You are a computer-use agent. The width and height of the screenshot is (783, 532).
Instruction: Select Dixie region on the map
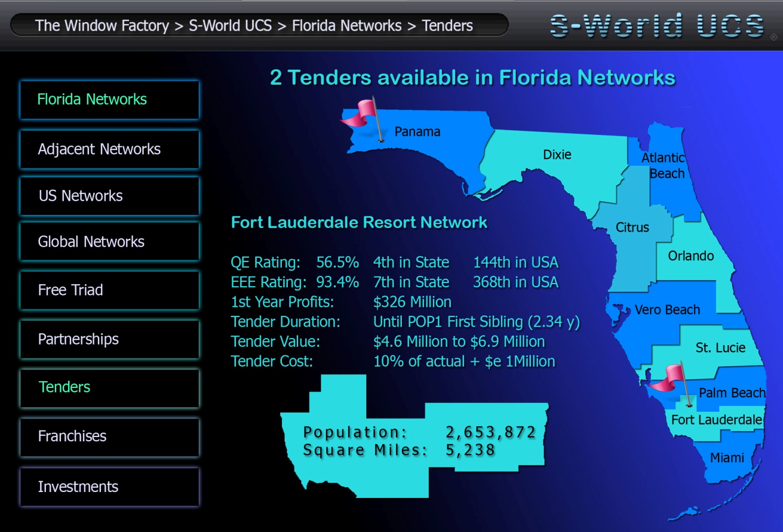pyautogui.click(x=557, y=154)
